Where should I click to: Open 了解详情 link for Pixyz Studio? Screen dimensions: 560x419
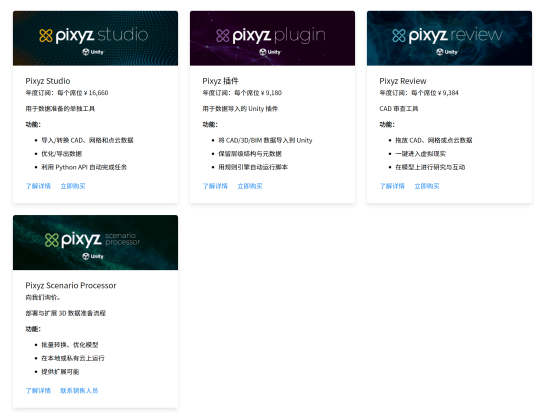[38, 186]
